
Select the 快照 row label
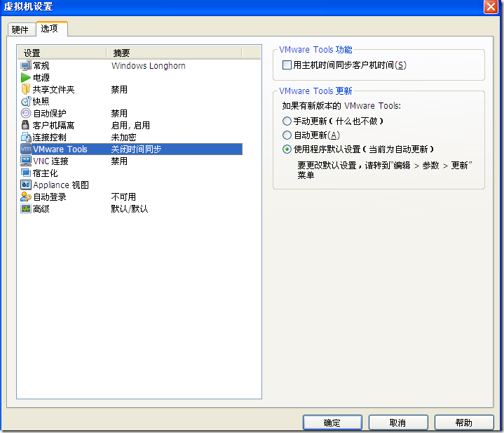click(41, 101)
